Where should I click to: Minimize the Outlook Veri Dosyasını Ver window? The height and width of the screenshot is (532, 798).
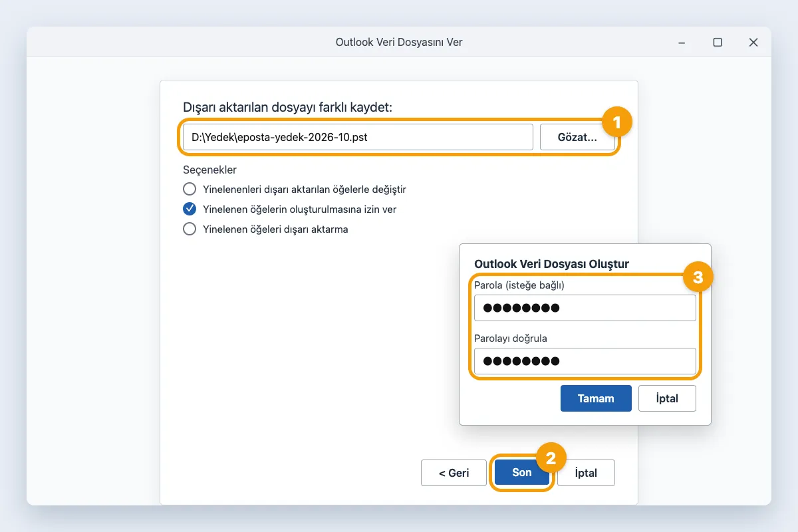682,42
